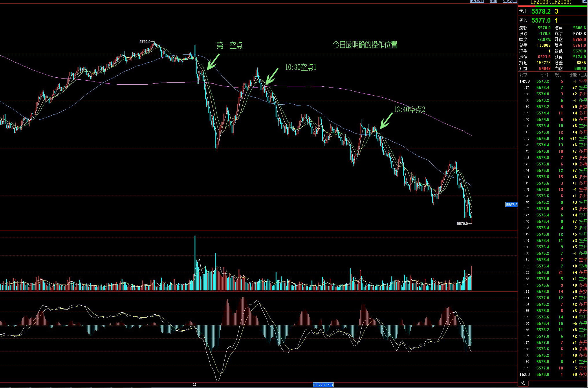The width and height of the screenshot is (588, 388).
Task: Select the 开盘 value 5759.0
Action: click(x=579, y=39)
